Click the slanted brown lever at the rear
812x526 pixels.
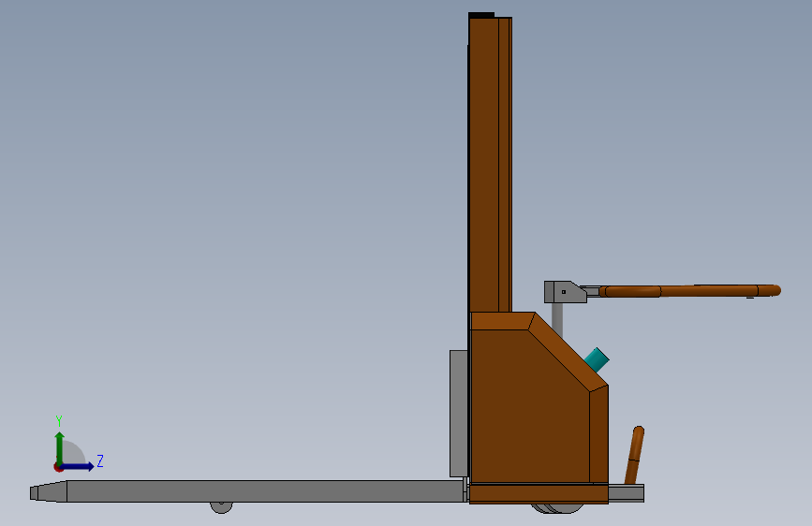[x=634, y=455]
